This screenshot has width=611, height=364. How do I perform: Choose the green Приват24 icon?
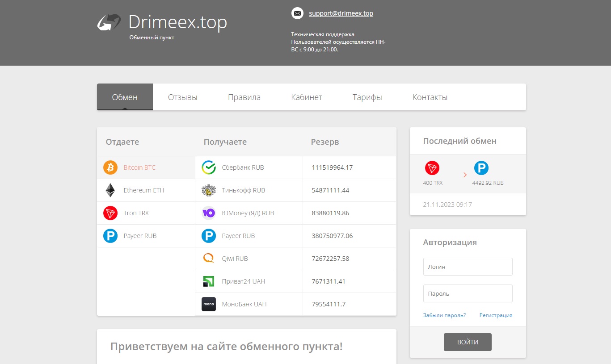pos(209,281)
